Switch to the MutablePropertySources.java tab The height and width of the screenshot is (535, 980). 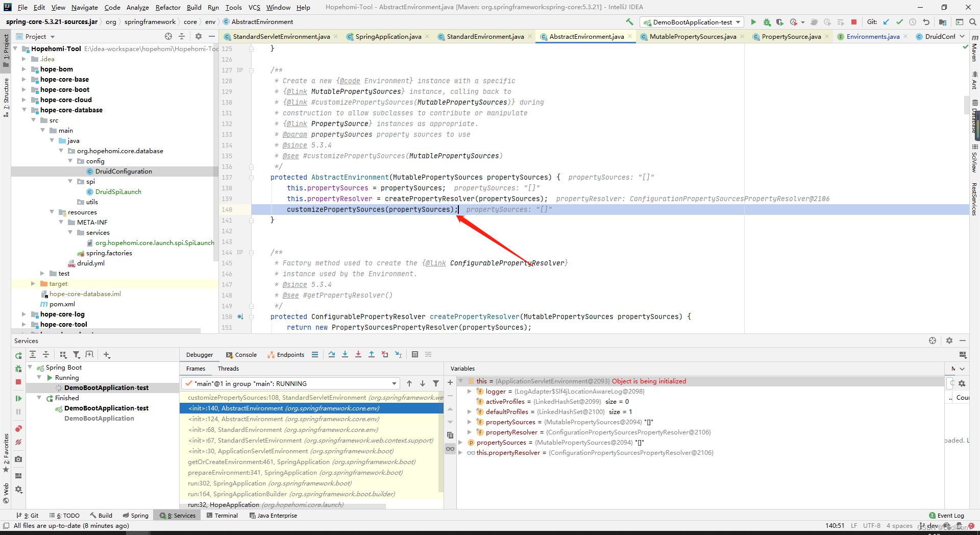pyautogui.click(x=693, y=36)
